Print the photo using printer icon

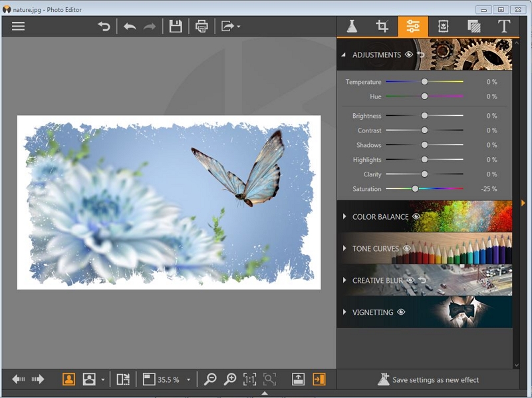(x=201, y=26)
